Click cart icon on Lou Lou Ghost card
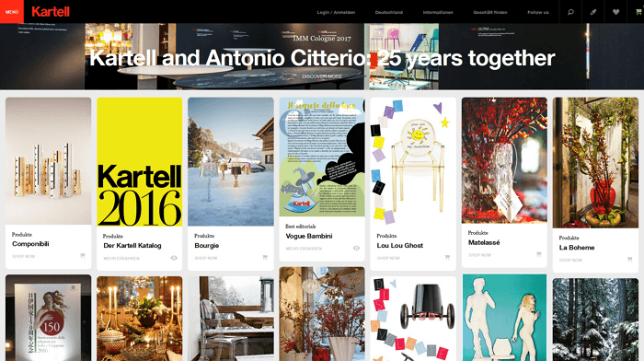 447,257
